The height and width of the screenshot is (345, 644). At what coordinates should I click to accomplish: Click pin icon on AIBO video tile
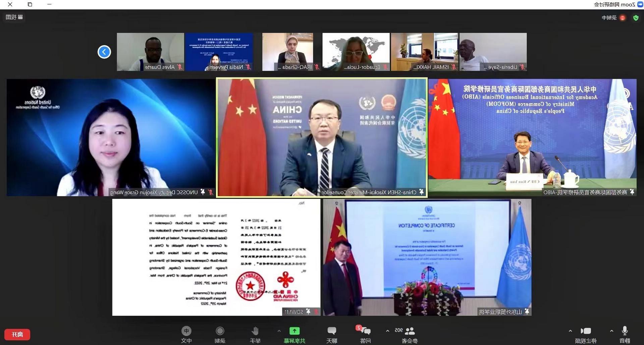click(632, 192)
